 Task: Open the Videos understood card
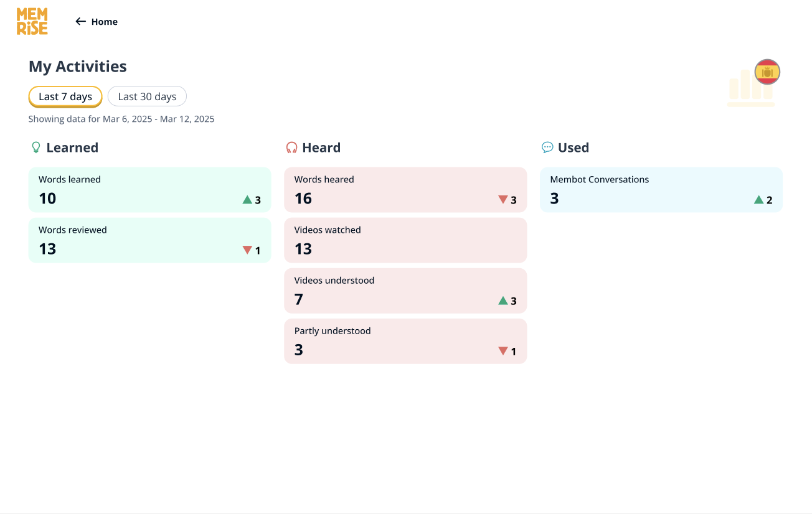coord(405,291)
